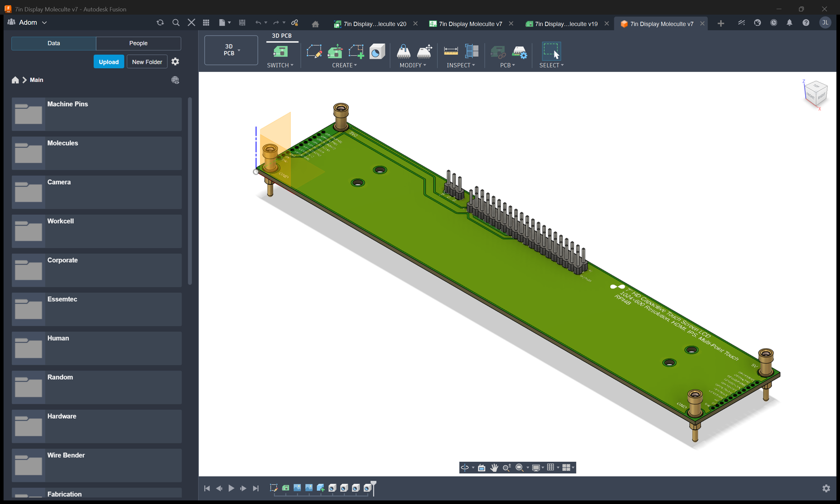
Task: Jump to the timeline beginning
Action: point(207,488)
